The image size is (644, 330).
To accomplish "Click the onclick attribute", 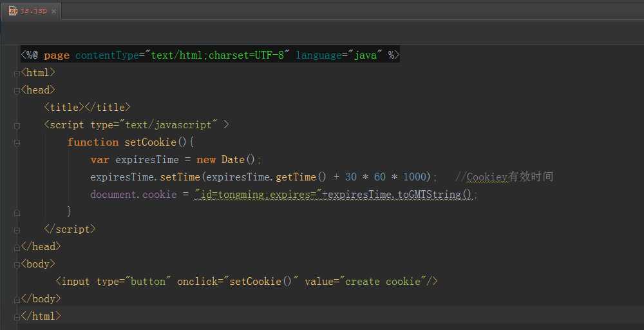I will coord(197,281).
